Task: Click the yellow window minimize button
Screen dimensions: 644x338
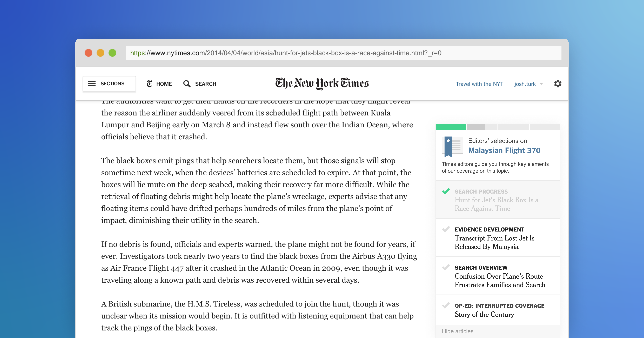Action: tap(100, 53)
